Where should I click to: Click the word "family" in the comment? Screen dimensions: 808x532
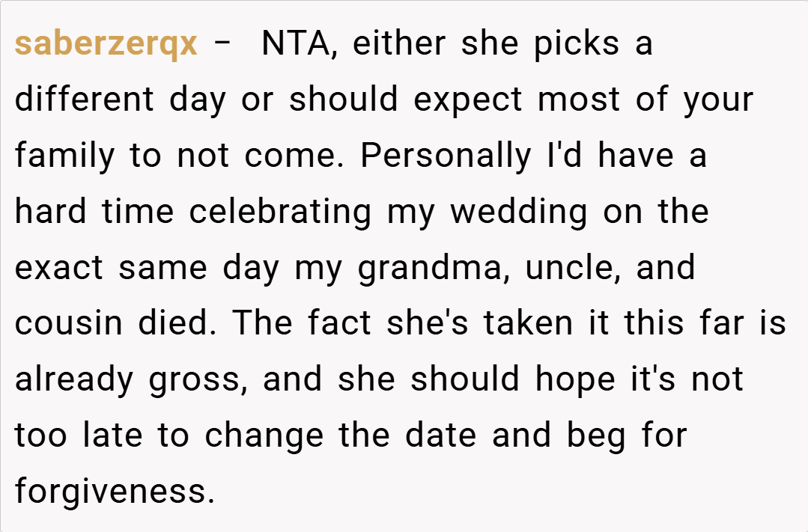tap(64, 156)
